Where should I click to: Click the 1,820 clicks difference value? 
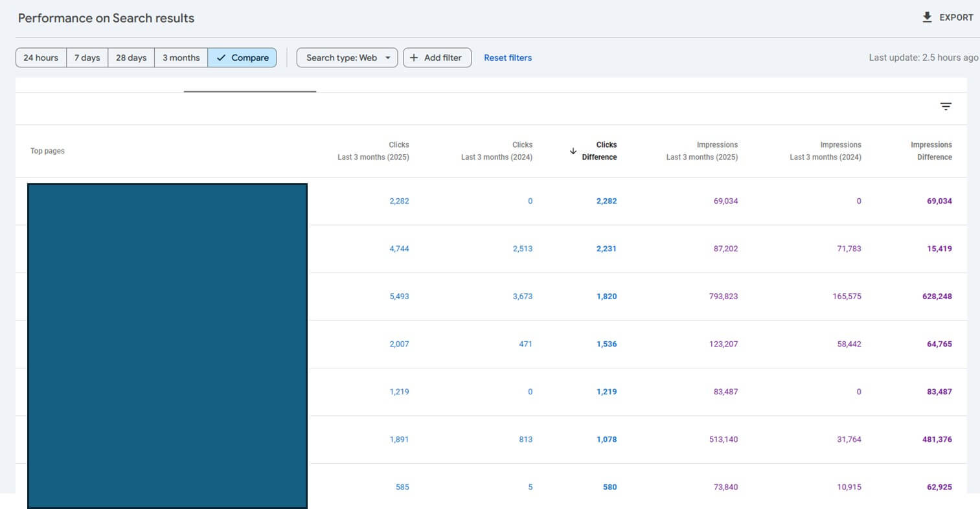(606, 297)
